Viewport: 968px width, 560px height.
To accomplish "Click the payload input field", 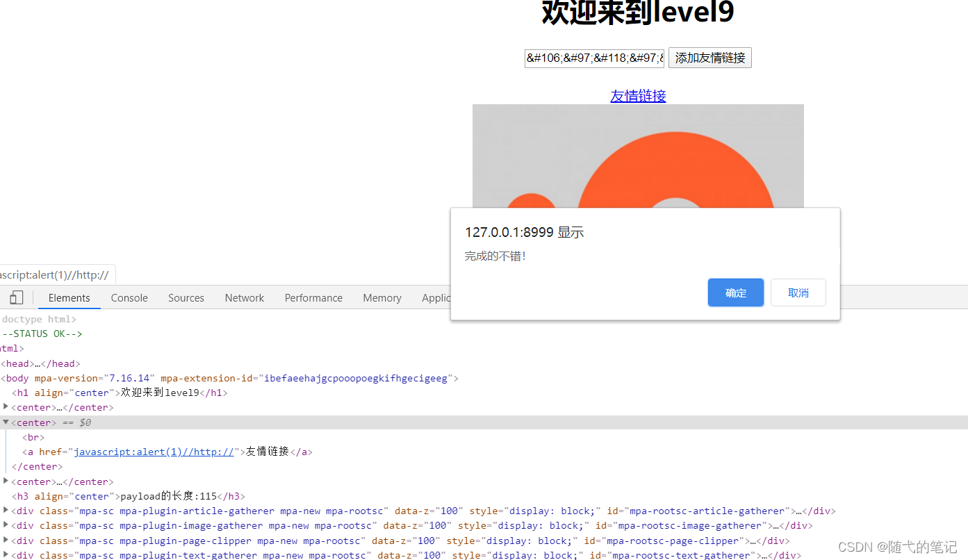I will click(x=594, y=58).
